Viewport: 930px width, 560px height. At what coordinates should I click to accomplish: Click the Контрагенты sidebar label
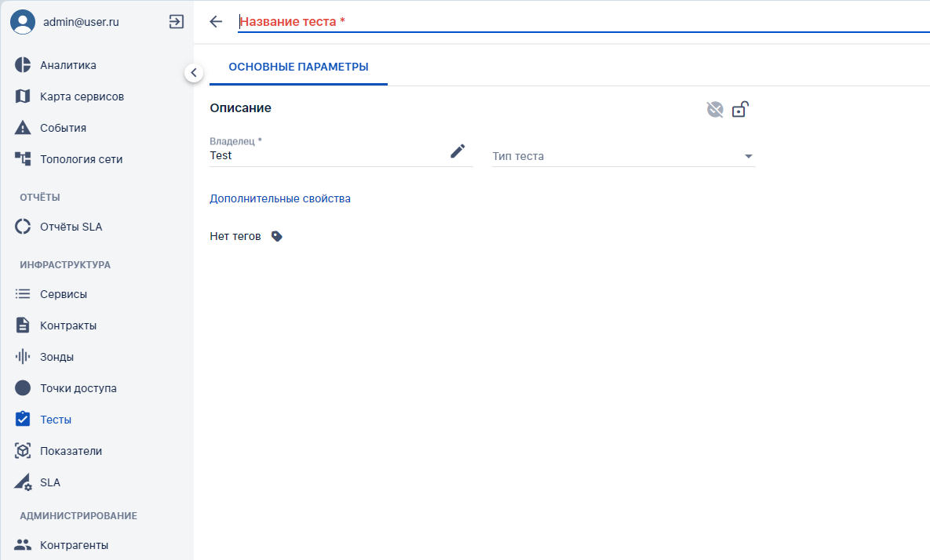[x=74, y=545]
